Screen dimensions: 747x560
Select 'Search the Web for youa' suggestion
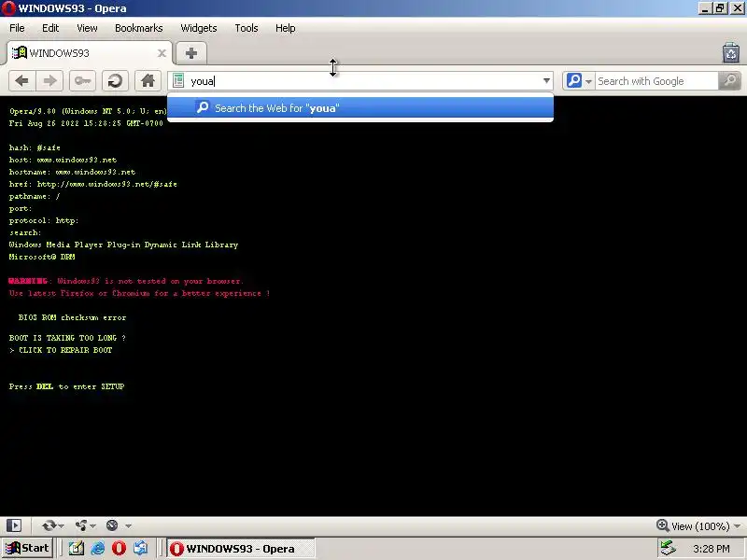360,108
